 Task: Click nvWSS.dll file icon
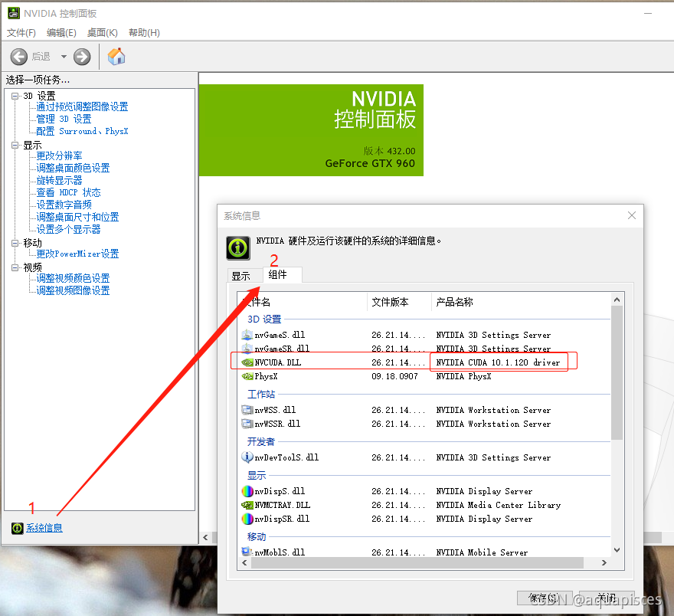pyautogui.click(x=247, y=410)
